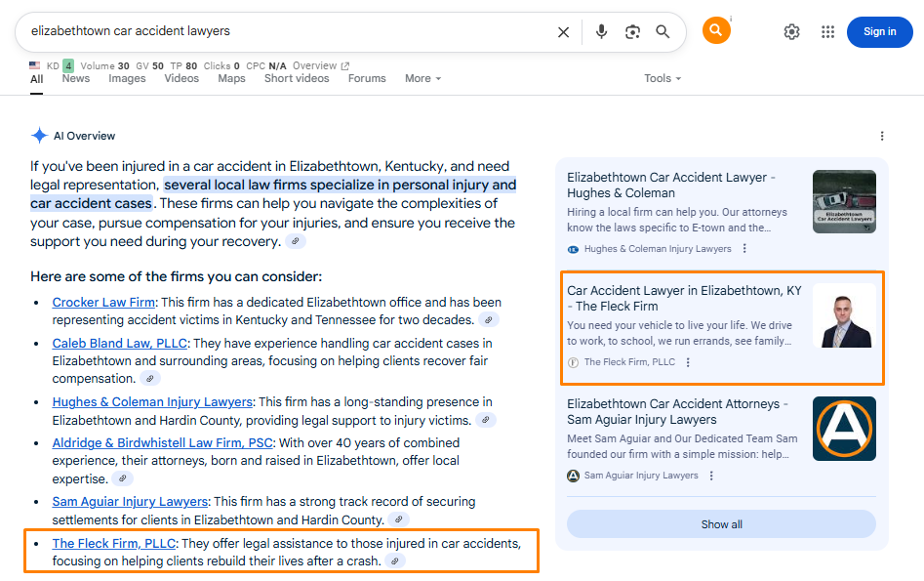
Task: Open the source link chip after Aldridge & Birdwhistell text
Action: pyautogui.click(x=123, y=478)
